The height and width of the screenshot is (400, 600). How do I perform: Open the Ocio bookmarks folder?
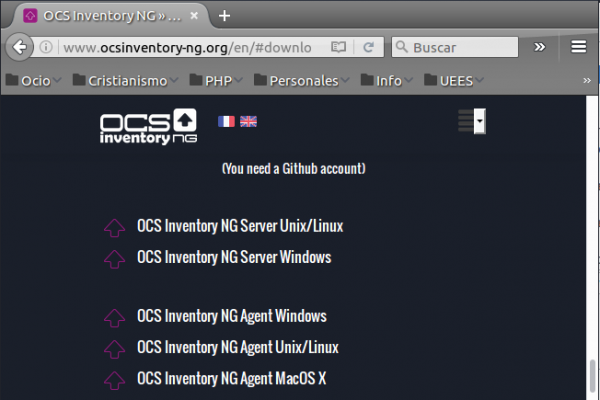point(33,80)
